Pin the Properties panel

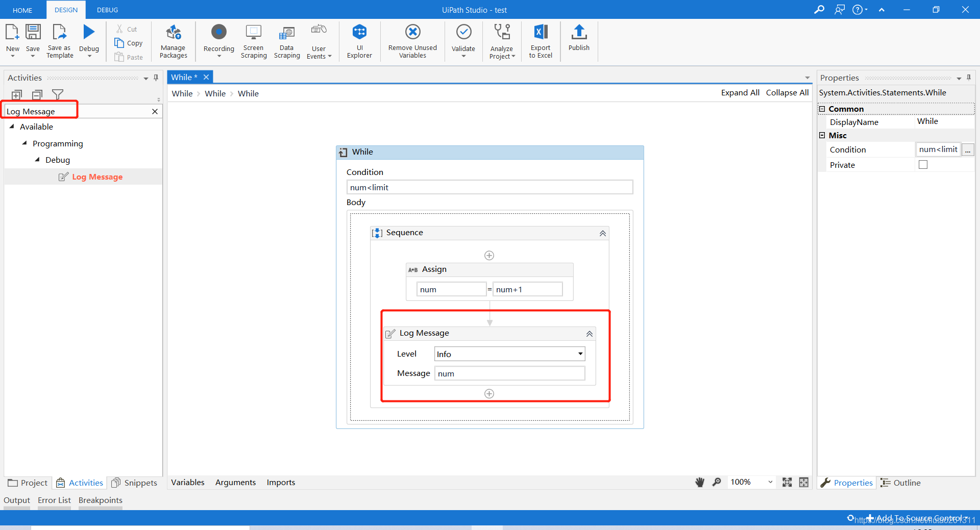pyautogui.click(x=968, y=78)
